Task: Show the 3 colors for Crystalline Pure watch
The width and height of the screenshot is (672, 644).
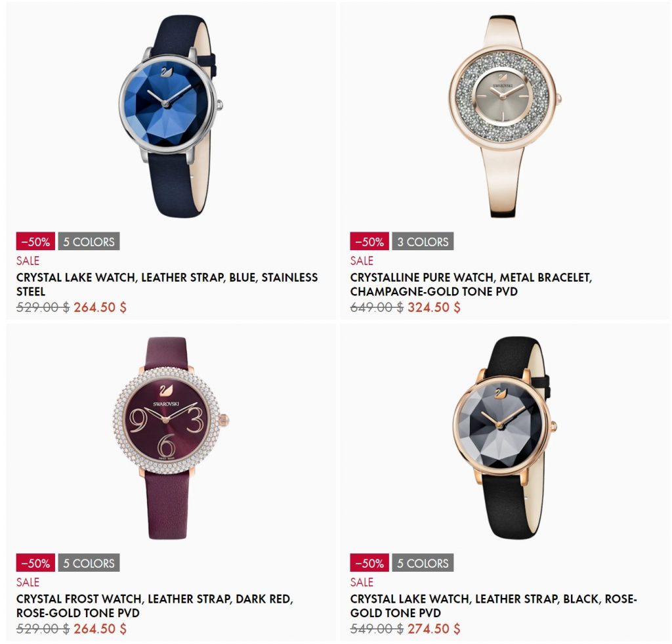Action: pyautogui.click(x=423, y=242)
